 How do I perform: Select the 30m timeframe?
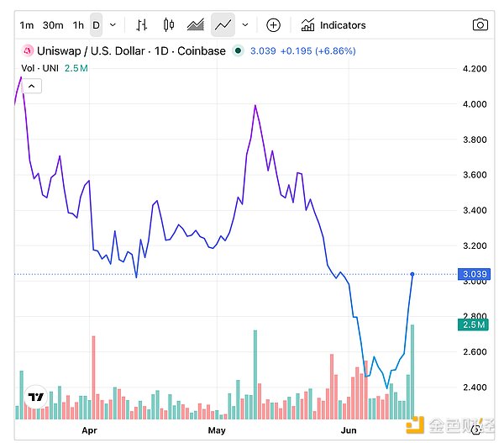point(53,25)
